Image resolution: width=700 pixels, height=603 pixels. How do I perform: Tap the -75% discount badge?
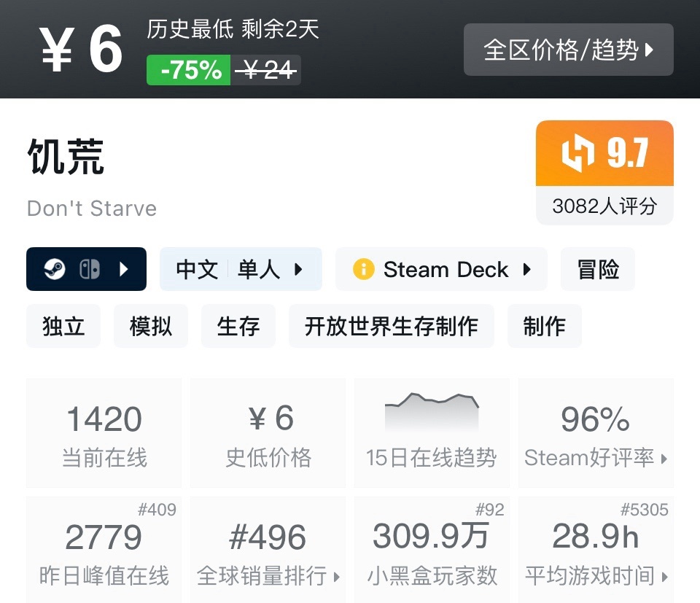tap(188, 70)
